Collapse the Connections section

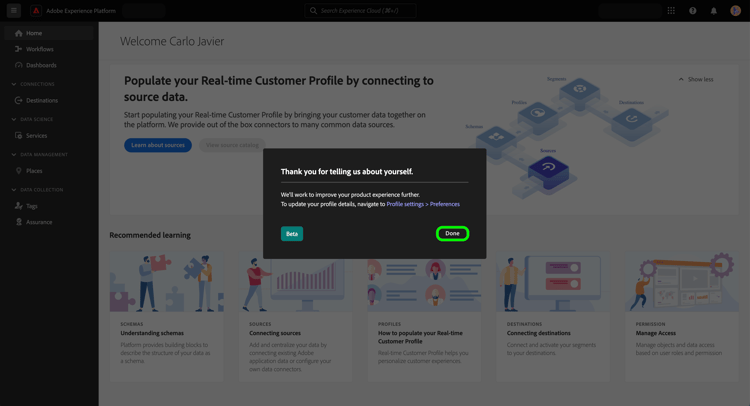(14, 84)
